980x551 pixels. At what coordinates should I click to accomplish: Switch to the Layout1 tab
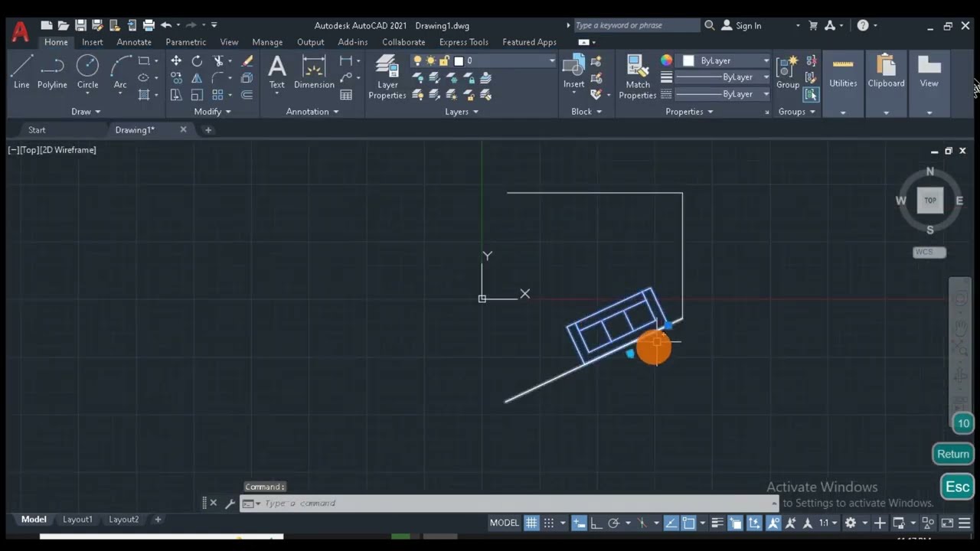(77, 520)
